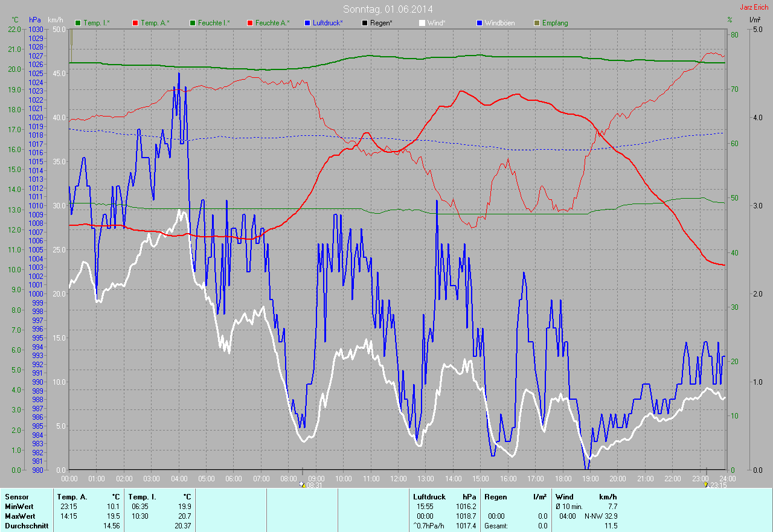
Task: Click the 'Luftdruck' header in the summary table
Action: (429, 497)
